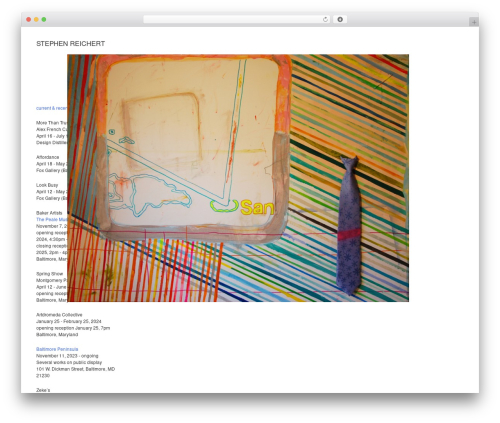
Task: Click the 'Artdromeda Collective' text
Action: click(59, 315)
